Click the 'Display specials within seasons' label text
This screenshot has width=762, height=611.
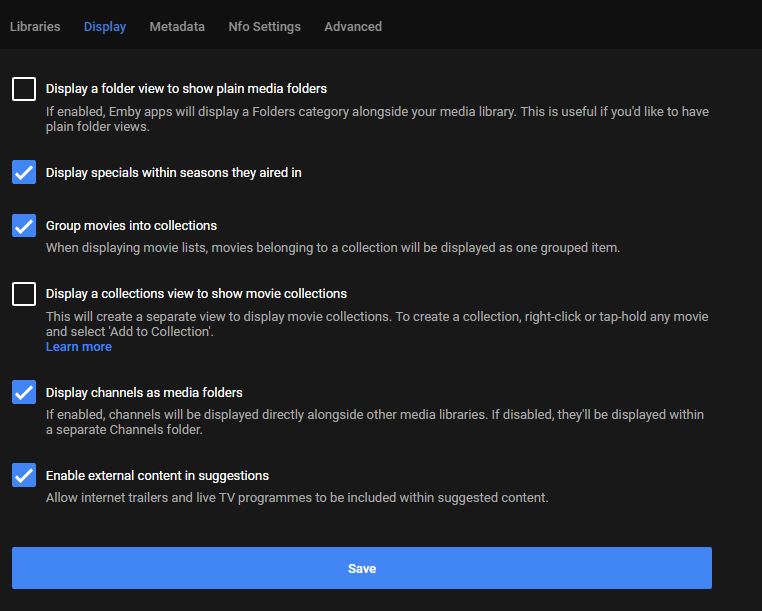(174, 173)
